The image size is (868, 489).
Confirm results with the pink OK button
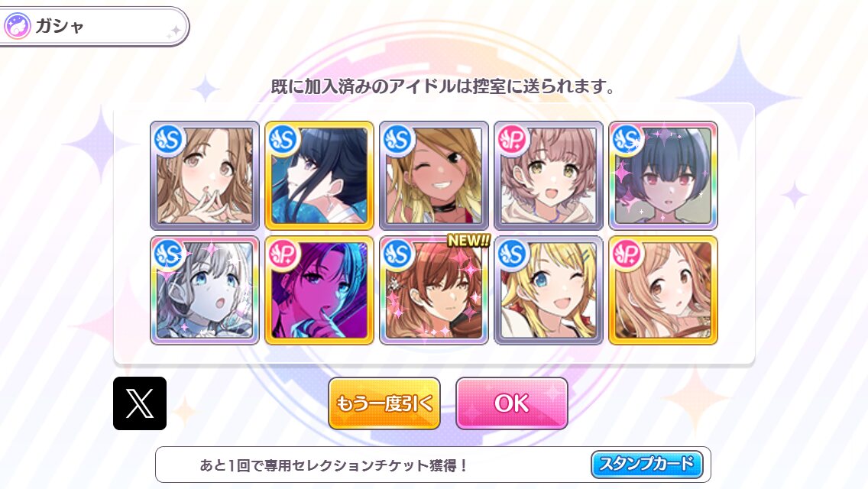511,403
